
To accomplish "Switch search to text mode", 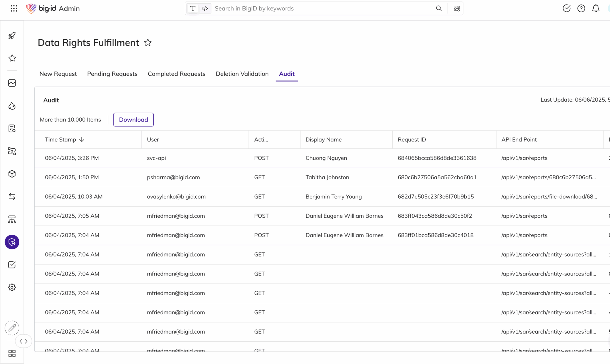I will pyautogui.click(x=193, y=8).
